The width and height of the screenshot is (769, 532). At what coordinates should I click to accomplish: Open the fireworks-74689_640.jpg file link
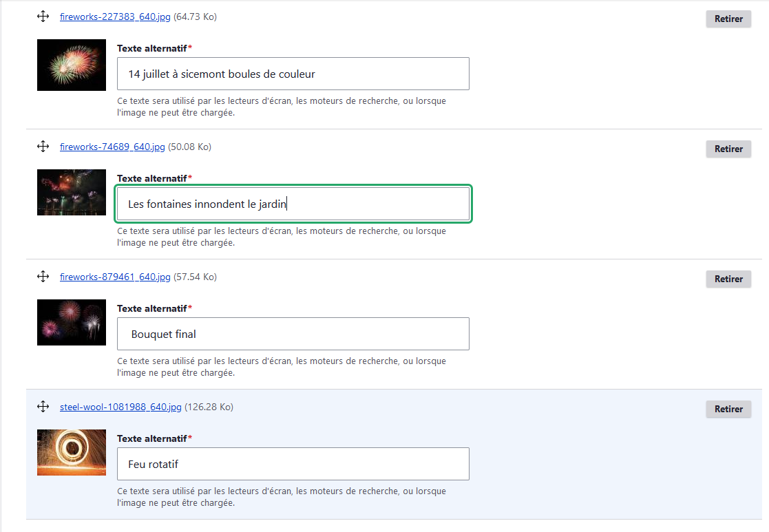pyautogui.click(x=112, y=147)
